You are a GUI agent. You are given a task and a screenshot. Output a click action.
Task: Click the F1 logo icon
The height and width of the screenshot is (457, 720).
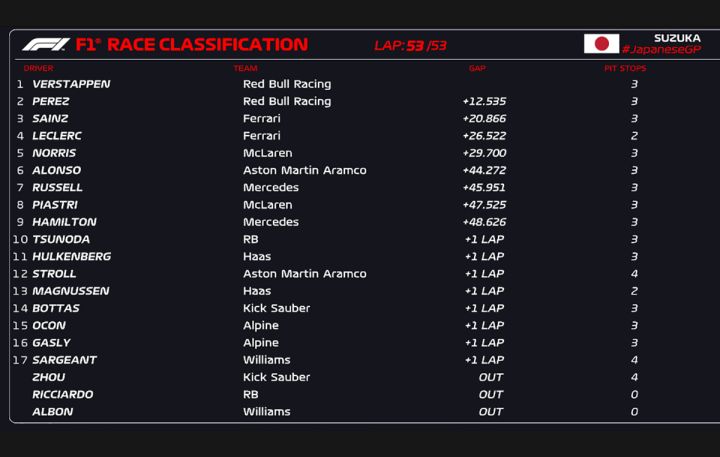pos(45,45)
